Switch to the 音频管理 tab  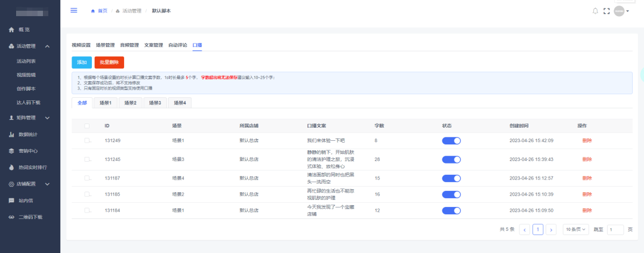pos(129,45)
